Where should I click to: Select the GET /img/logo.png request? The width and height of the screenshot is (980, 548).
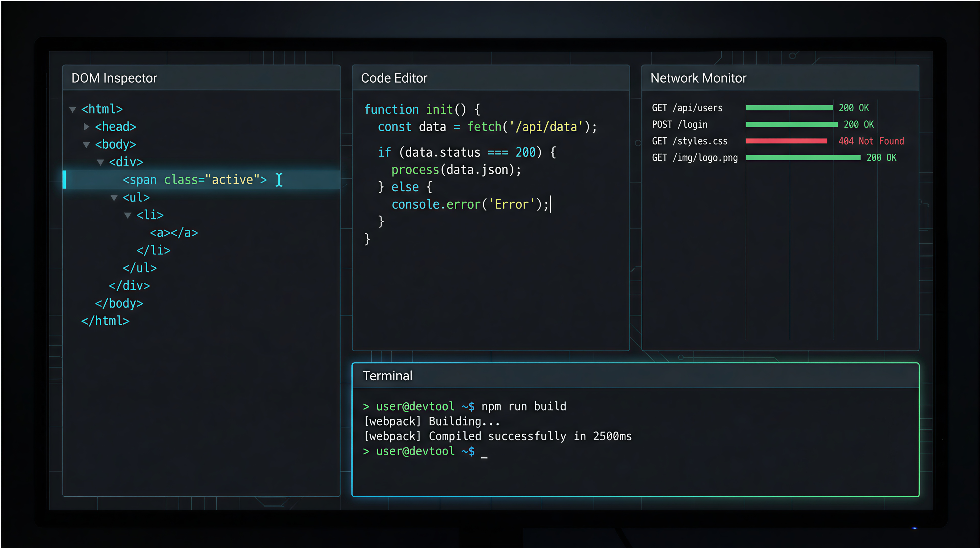(x=695, y=158)
